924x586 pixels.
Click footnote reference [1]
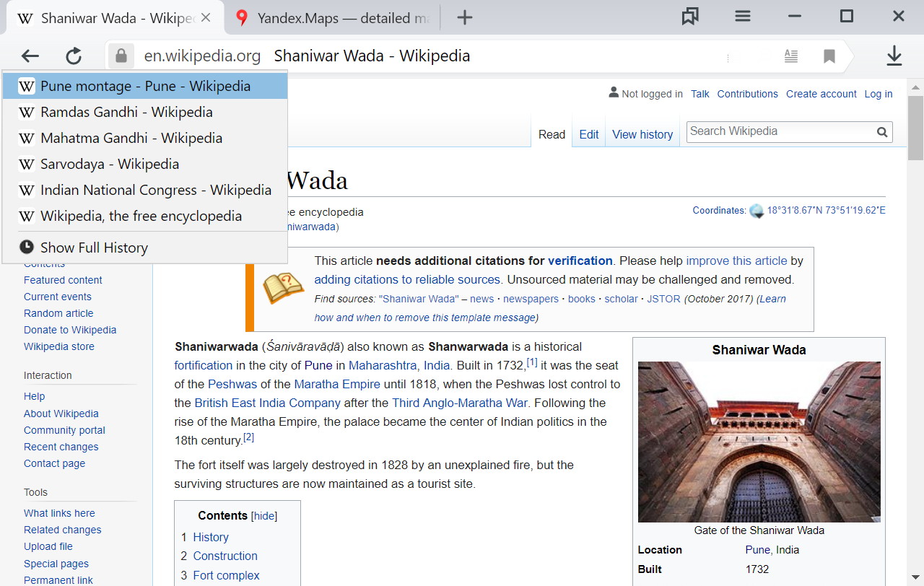[532, 362]
